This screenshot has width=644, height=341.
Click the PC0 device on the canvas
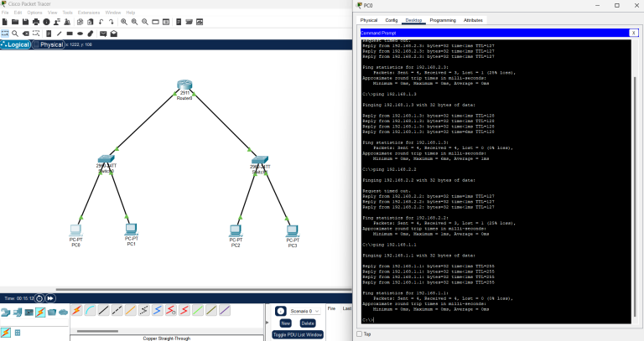click(75, 230)
